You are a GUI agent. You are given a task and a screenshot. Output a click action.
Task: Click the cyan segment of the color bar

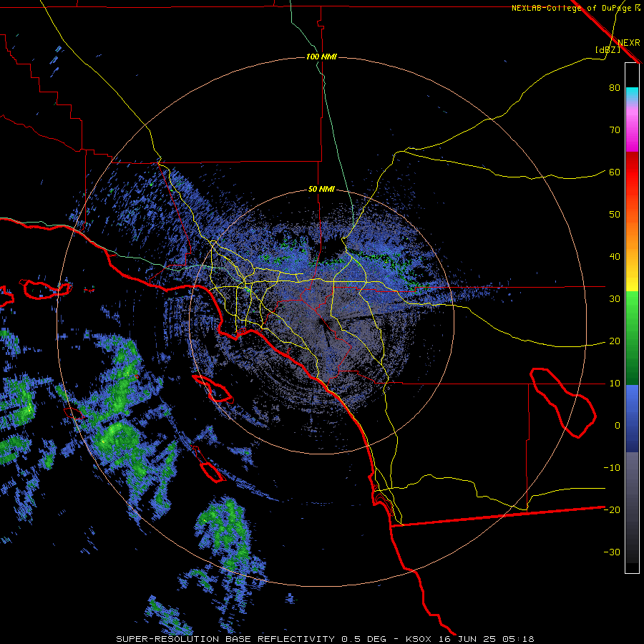click(632, 94)
